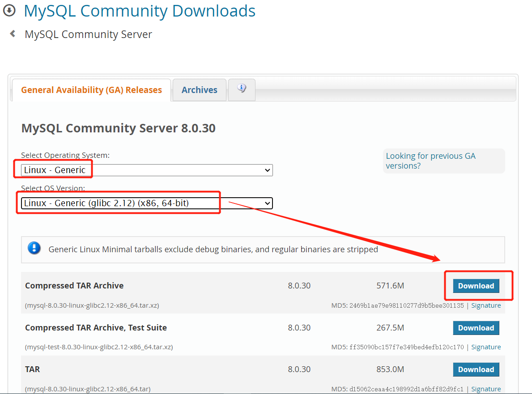The width and height of the screenshot is (532, 394).
Task: Click the back chevron next to MySQL Community Server
Action: click(x=13, y=34)
